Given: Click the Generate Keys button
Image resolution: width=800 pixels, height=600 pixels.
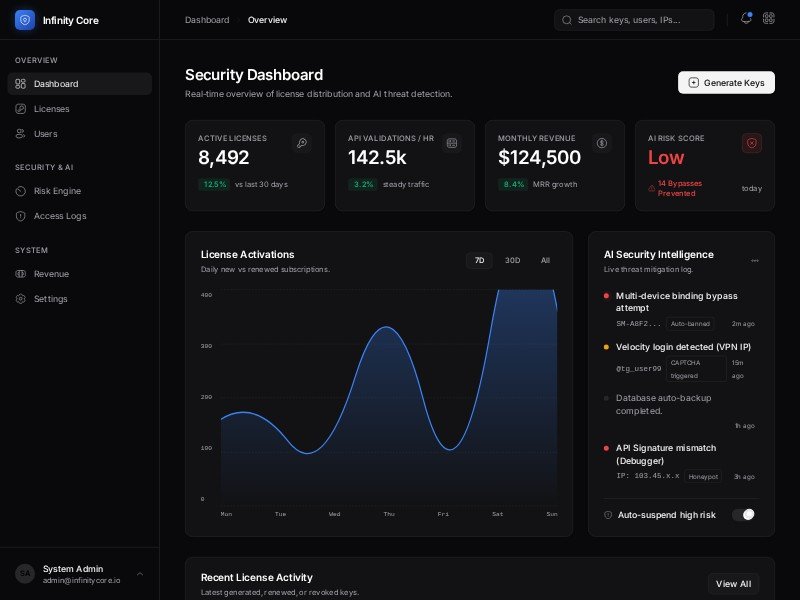Looking at the screenshot, I should [726, 82].
